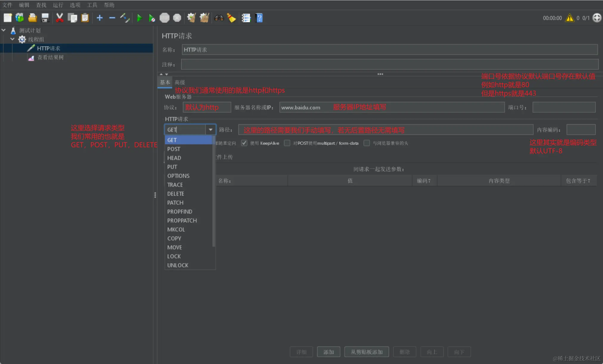Click the 添加 button
The height and width of the screenshot is (364, 603).
[x=328, y=352]
